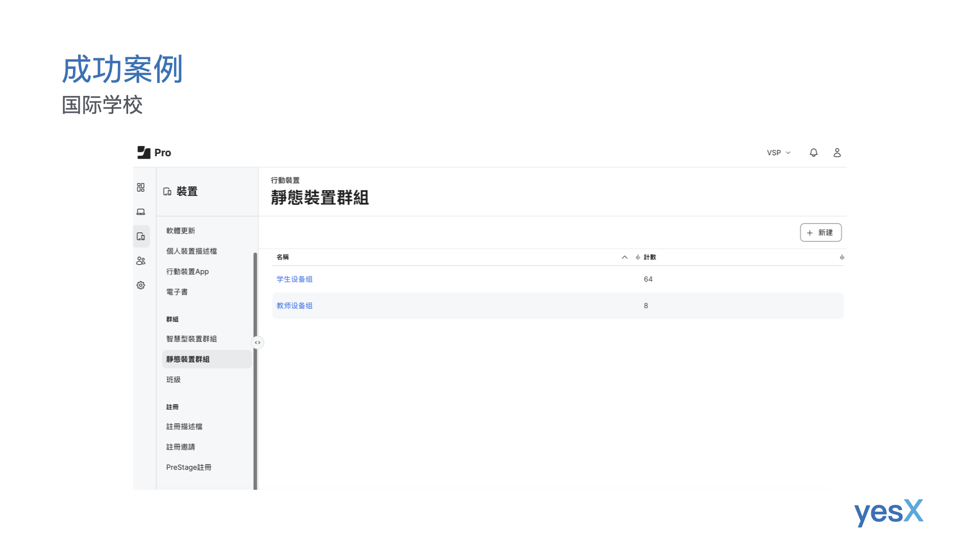
Task: Open PreStage註冊 in sidebar
Action: pos(189,467)
